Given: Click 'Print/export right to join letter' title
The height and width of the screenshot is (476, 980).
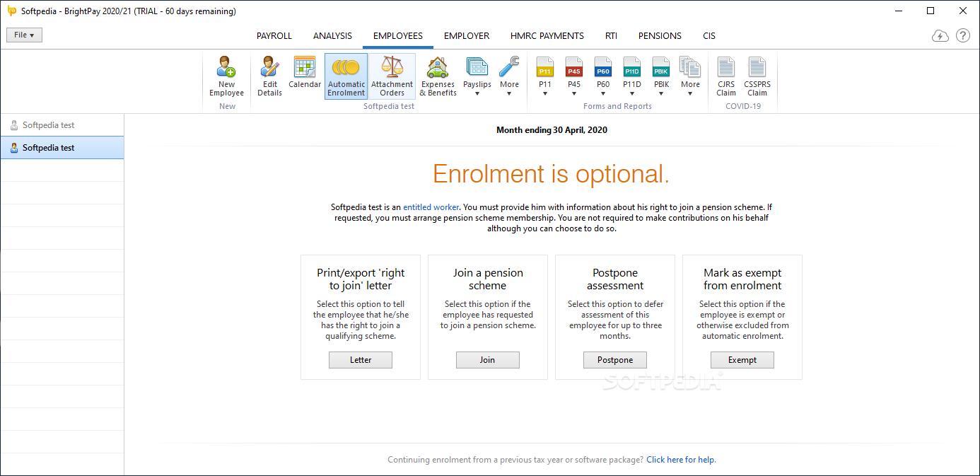Looking at the screenshot, I should (x=361, y=279).
